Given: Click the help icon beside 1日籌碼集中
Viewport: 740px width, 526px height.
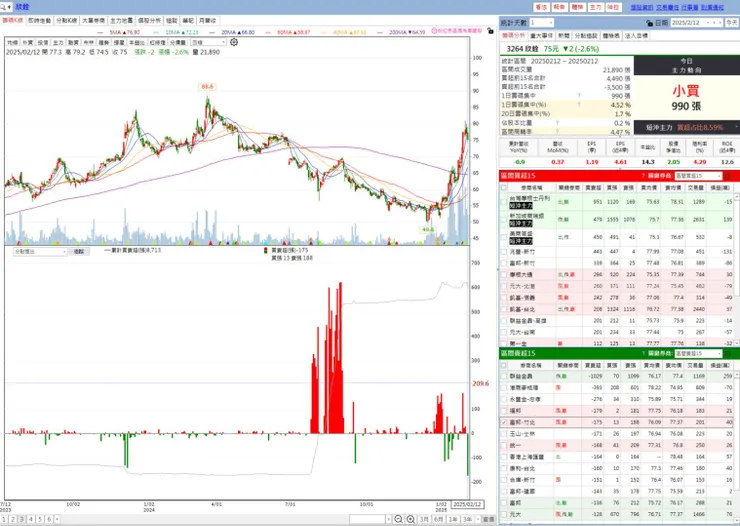Looking at the screenshot, I should coord(579,96).
